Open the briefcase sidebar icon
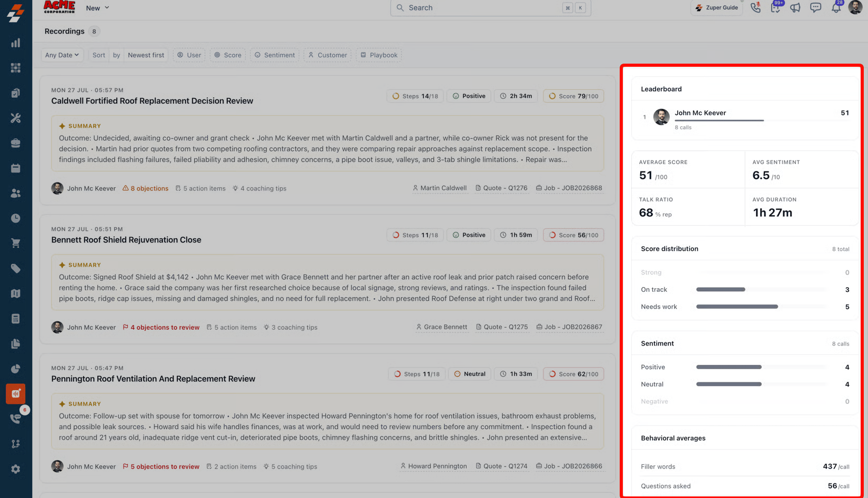The height and width of the screenshot is (498, 868). coord(16,143)
